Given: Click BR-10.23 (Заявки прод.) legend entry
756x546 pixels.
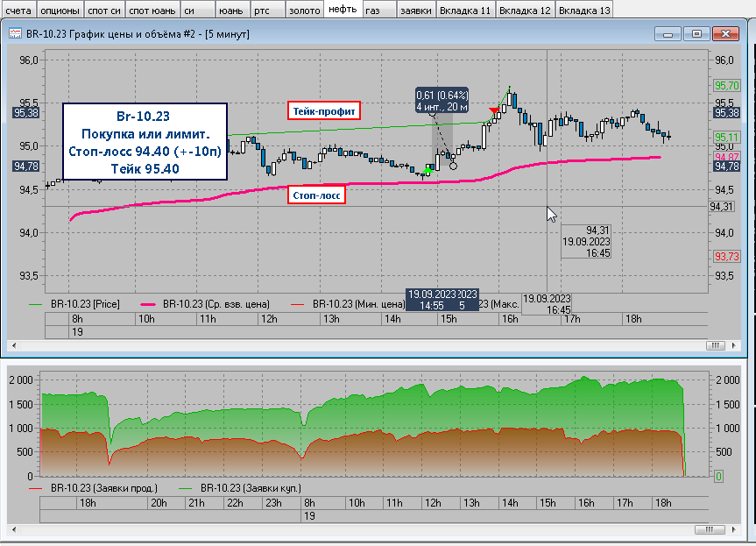Looking at the screenshot, I should (x=93, y=488).
